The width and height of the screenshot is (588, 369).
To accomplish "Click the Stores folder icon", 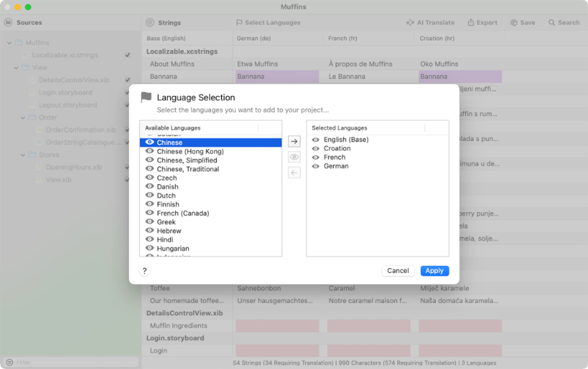I will (x=32, y=155).
